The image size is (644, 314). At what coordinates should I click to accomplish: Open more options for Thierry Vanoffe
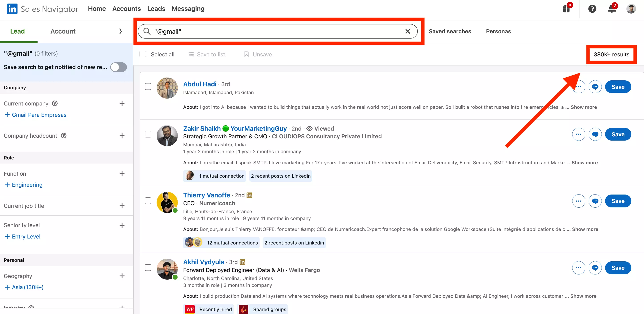click(x=578, y=201)
